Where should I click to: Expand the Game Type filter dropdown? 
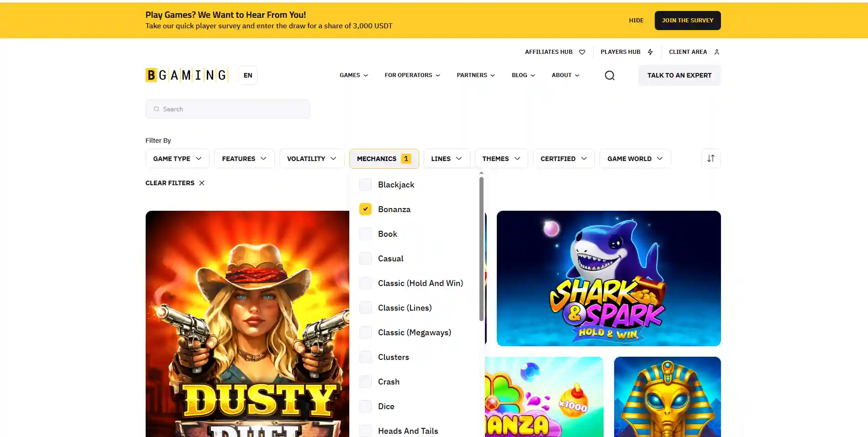pyautogui.click(x=177, y=158)
